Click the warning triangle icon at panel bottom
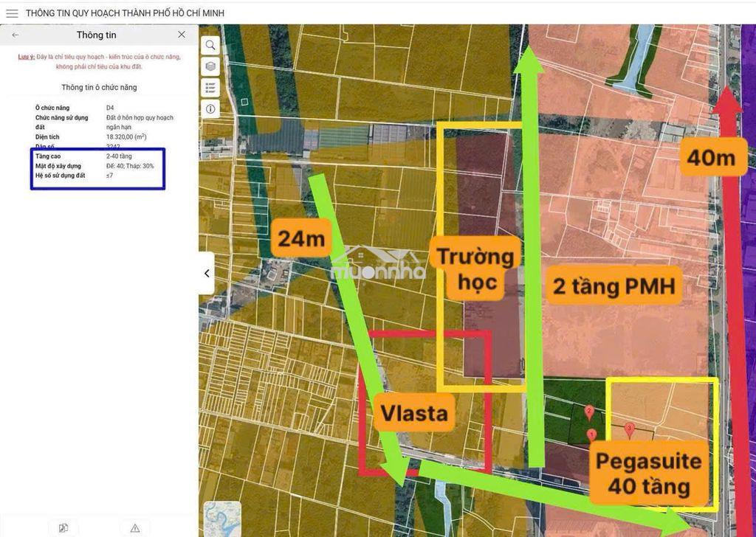Viewport: 756px width, 537px height. (x=135, y=528)
